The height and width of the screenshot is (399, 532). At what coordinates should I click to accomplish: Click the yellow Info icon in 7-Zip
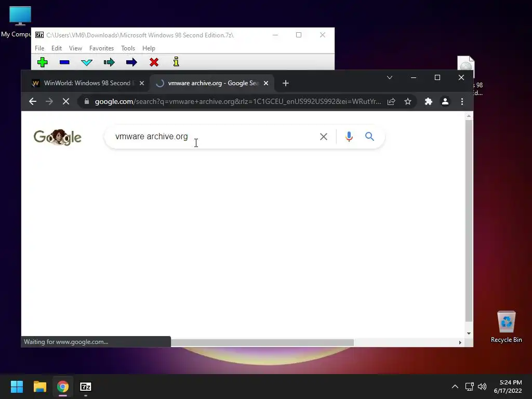(x=176, y=62)
